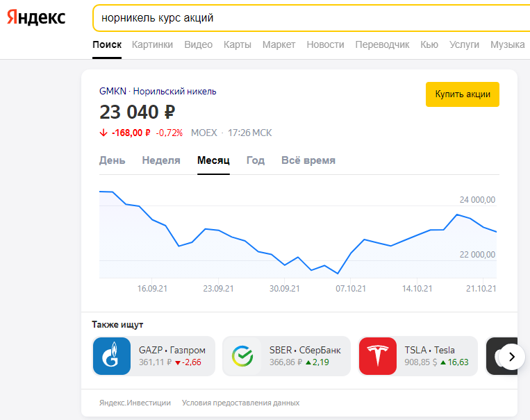Click the 24 000,00 axis label

[x=477, y=200]
